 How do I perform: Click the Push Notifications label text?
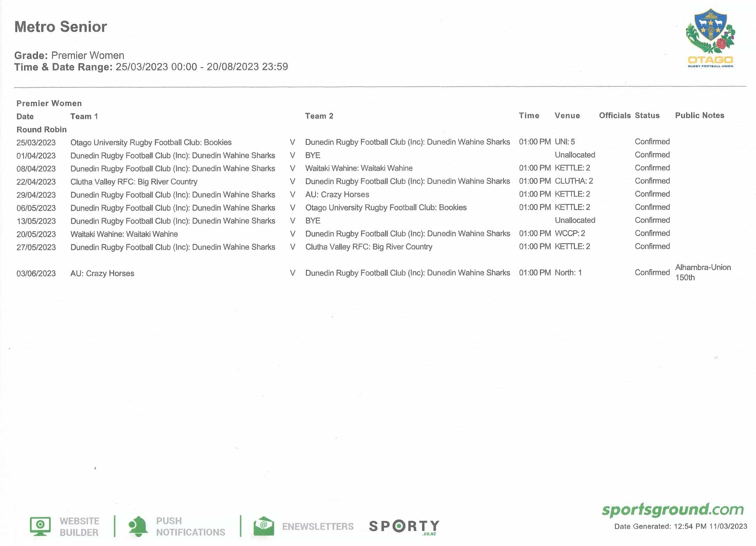pos(190,526)
